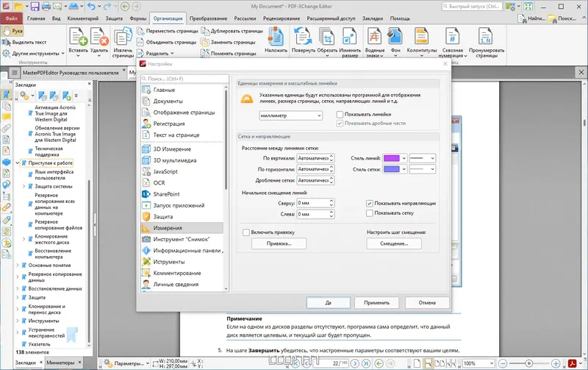Click Заменить страницы in ribbon
The image size is (588, 370).
(228, 42)
